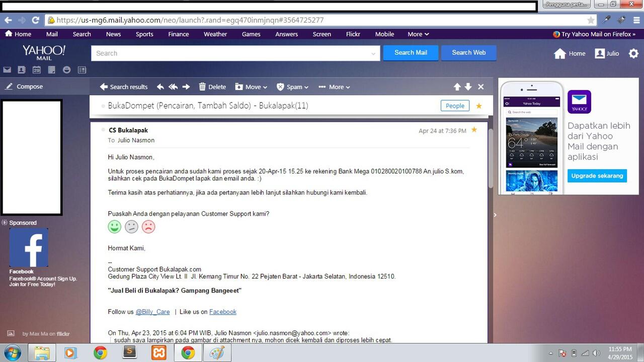Toggle read dot beside CS Bukalapak
Viewport: 644px width, 362px height.
(x=104, y=130)
